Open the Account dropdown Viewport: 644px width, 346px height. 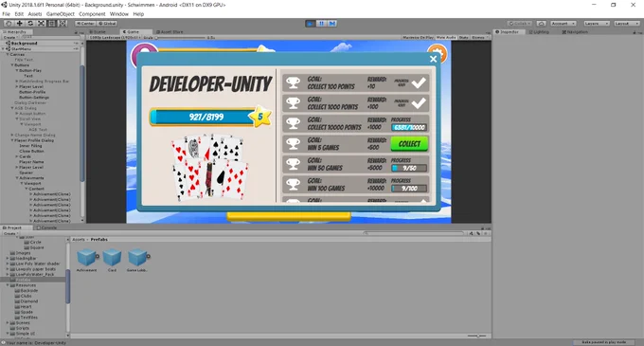pos(563,24)
